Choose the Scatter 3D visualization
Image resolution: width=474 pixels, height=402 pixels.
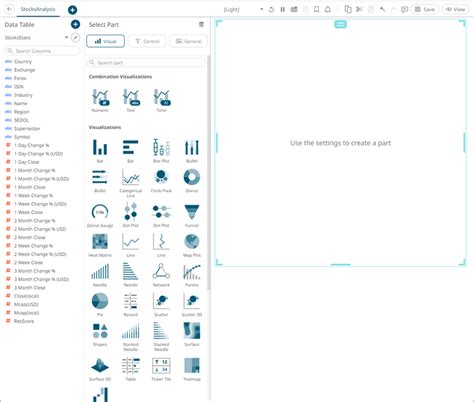click(x=192, y=304)
